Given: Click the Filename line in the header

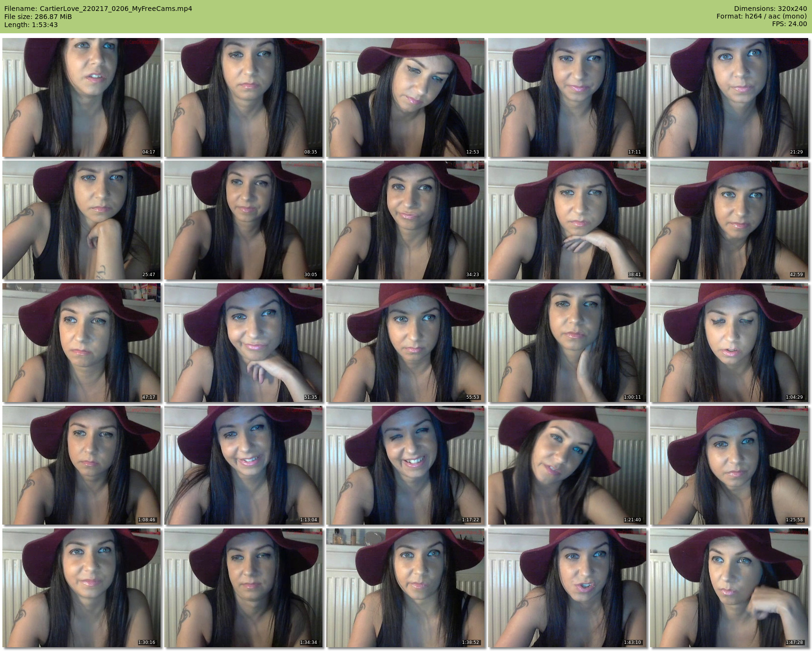Looking at the screenshot, I should [x=98, y=9].
